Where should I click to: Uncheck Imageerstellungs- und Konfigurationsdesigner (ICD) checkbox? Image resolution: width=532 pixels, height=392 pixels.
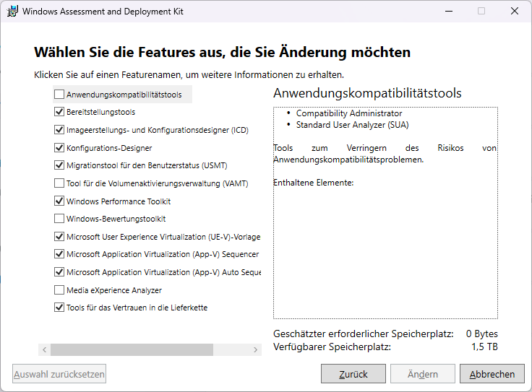[x=59, y=131]
